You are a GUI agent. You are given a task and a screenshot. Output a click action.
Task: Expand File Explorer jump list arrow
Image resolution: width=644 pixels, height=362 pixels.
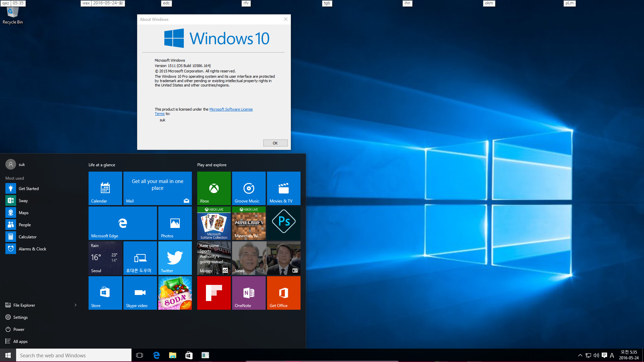[75, 305]
